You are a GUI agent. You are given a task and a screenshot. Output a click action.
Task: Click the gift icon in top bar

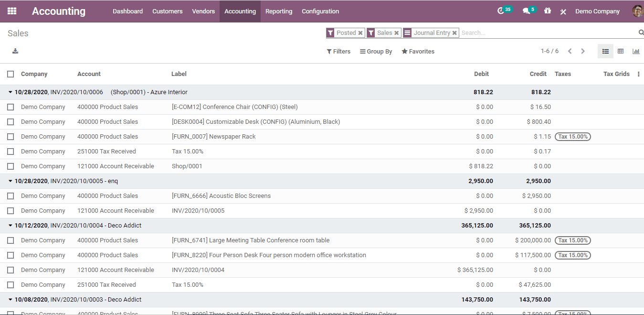548,11
